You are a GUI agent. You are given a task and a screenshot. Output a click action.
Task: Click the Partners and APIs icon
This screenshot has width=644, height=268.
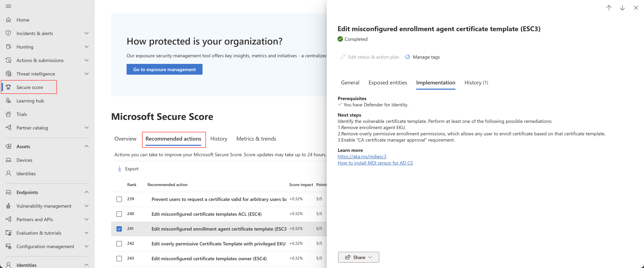pyautogui.click(x=8, y=219)
